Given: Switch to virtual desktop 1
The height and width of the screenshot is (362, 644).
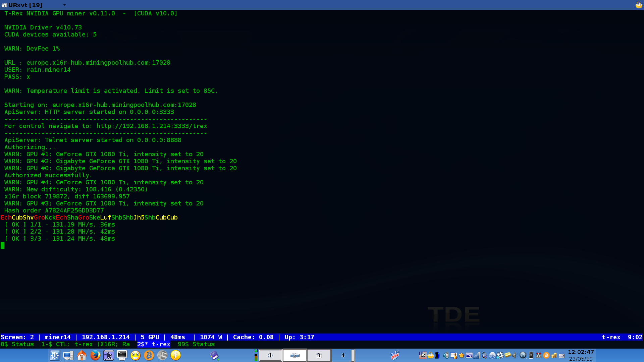Looking at the screenshot, I should [x=270, y=355].
